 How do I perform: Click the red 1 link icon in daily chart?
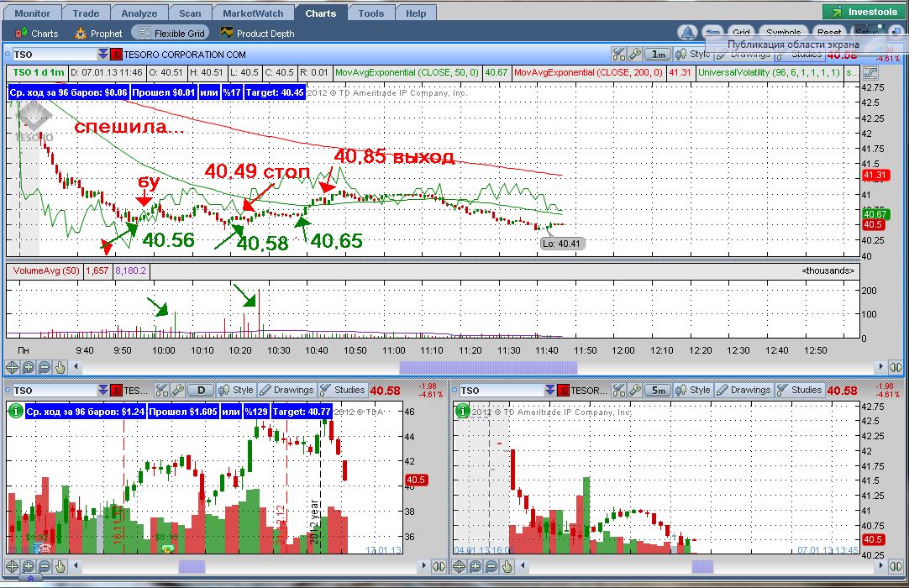pos(116,391)
